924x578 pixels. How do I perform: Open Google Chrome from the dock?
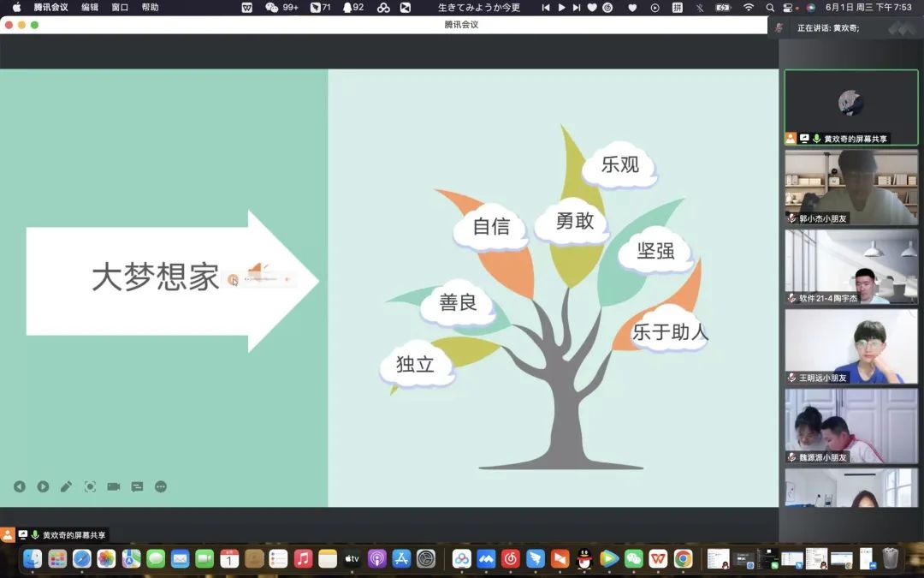coord(683,559)
